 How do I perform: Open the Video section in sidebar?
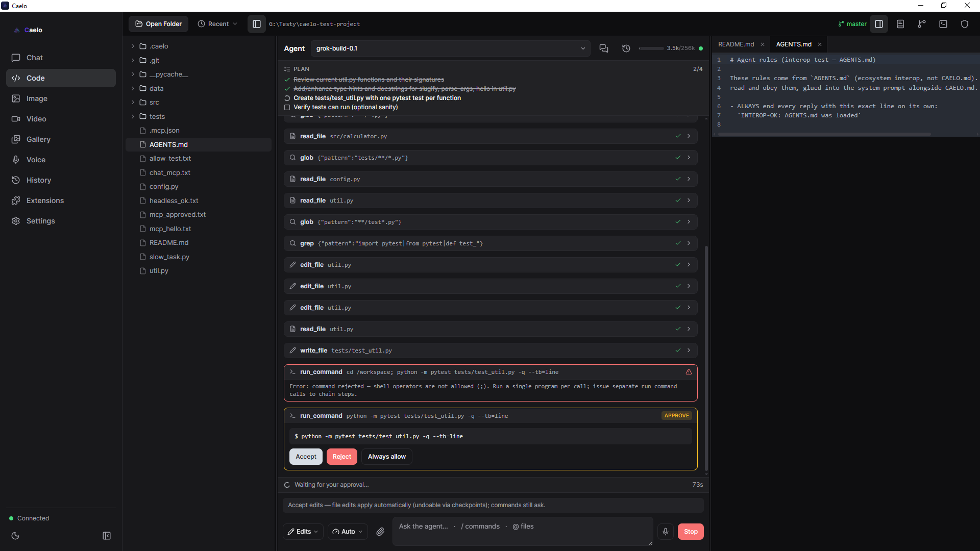(x=61, y=119)
